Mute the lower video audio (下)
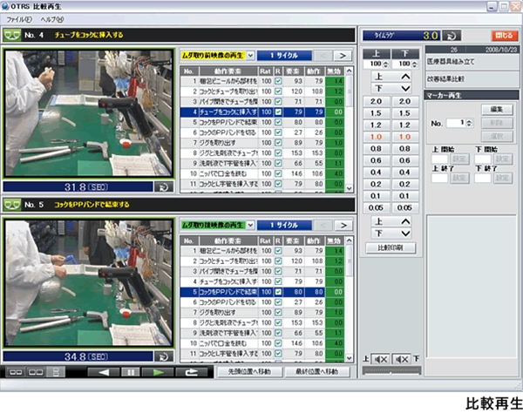This screenshot has height=420, width=523. coord(402,359)
